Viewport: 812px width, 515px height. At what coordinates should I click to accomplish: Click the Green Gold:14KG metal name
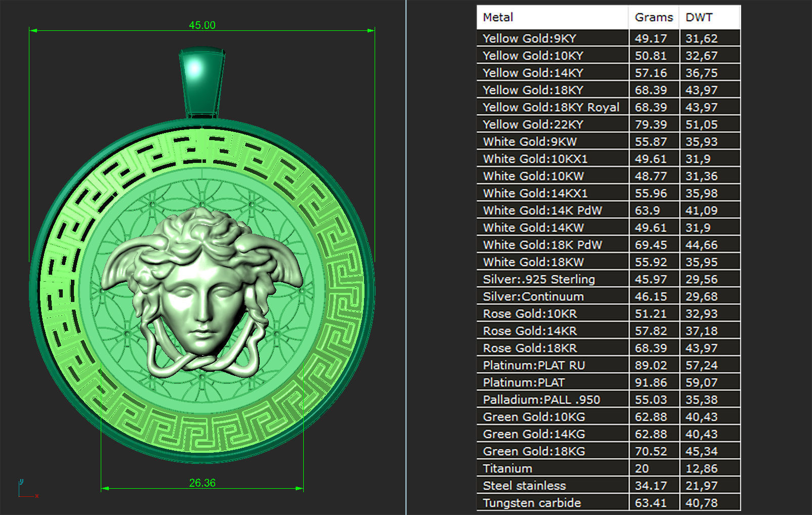pos(534,434)
